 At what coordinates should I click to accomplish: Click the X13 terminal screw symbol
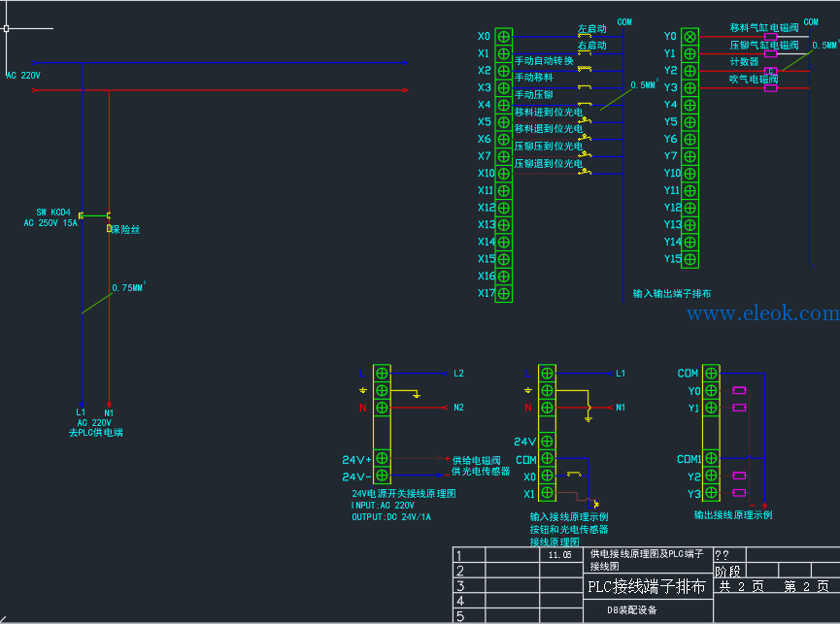click(x=504, y=225)
